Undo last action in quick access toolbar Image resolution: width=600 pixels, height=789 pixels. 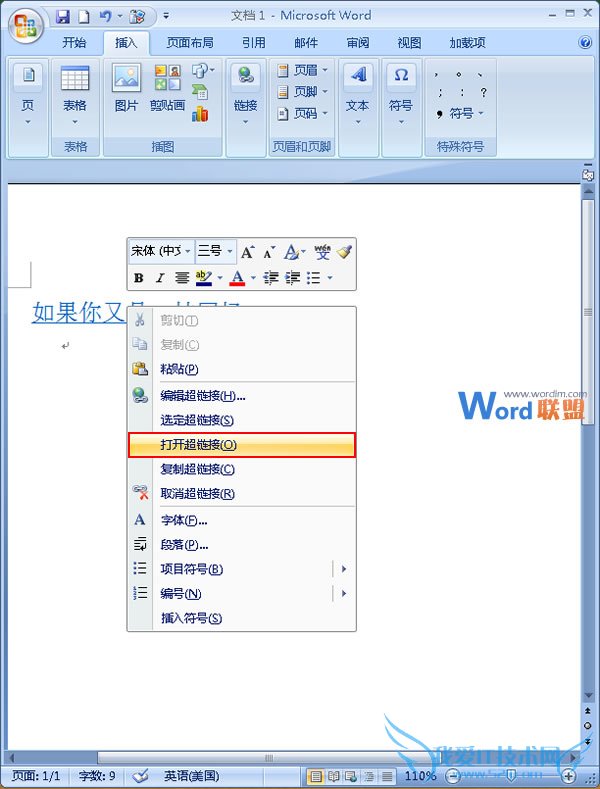(x=105, y=17)
